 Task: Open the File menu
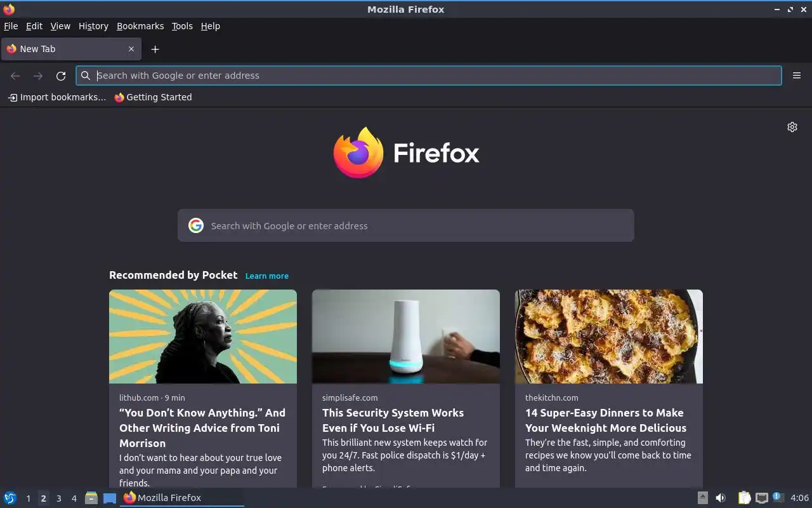pos(11,26)
